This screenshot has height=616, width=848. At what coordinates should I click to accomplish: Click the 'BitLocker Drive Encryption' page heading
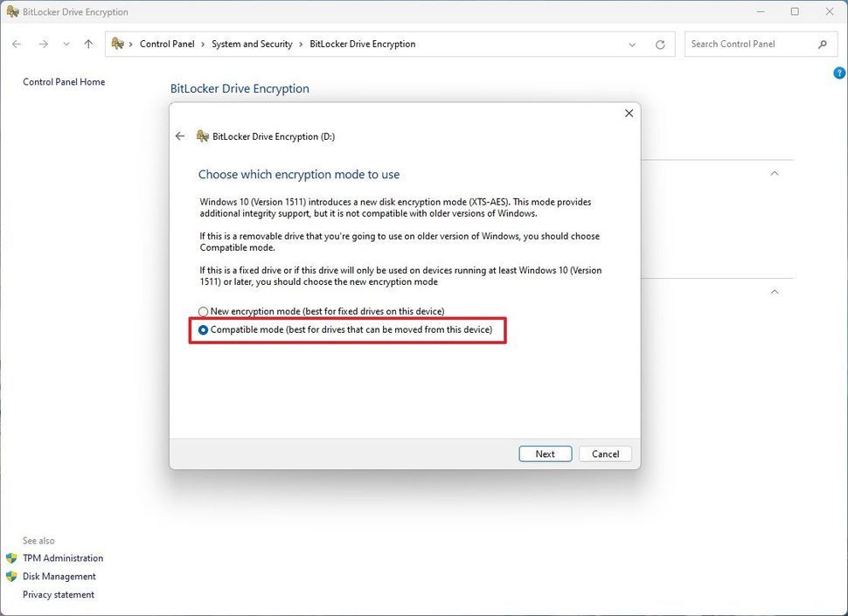point(240,88)
